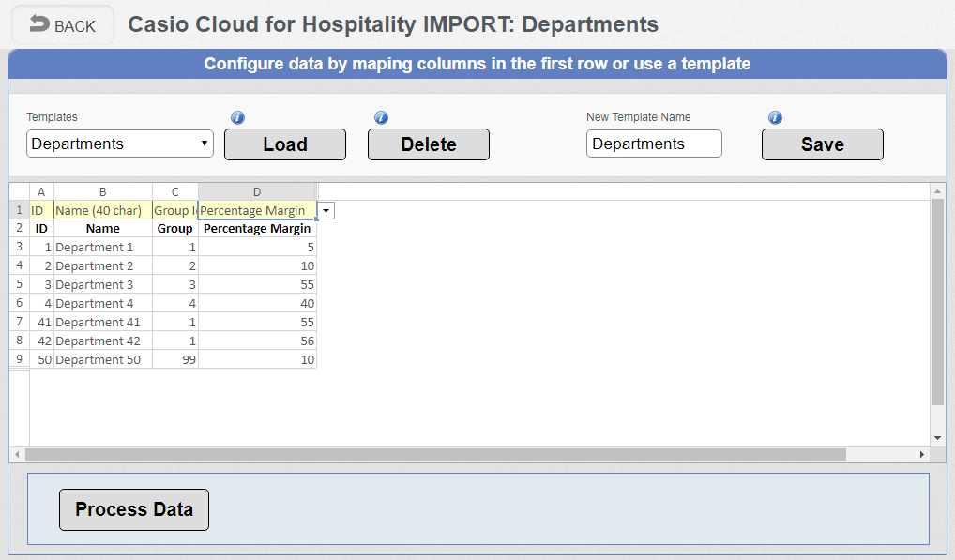955x560 pixels.
Task: Select the 'Group I' mapping cell in row 1
Action: click(x=174, y=210)
